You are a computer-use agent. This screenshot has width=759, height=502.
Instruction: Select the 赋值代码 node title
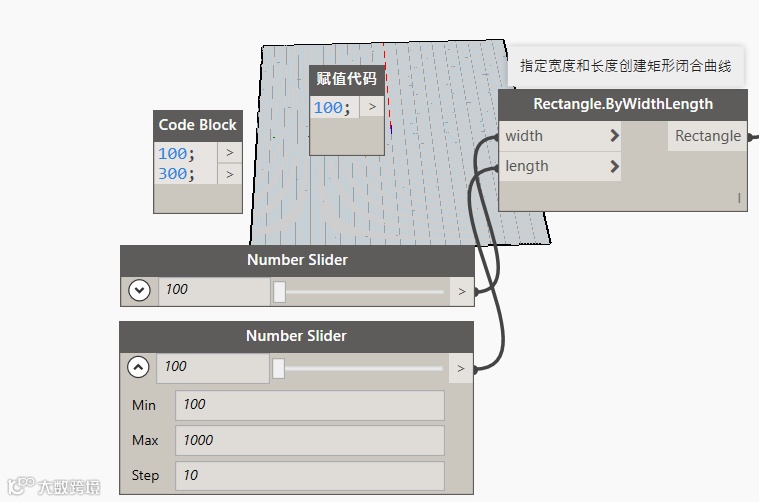[347, 79]
